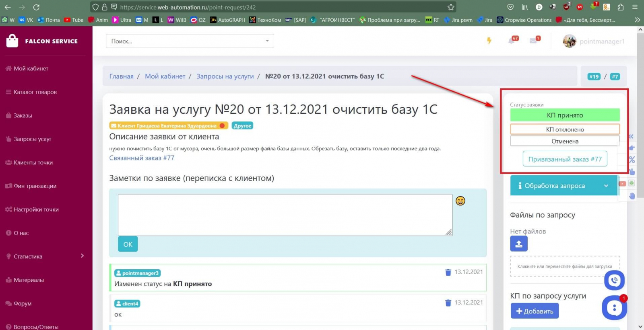Click the pointmanager1 profile avatar
The image size is (644, 330).
pos(569,41)
